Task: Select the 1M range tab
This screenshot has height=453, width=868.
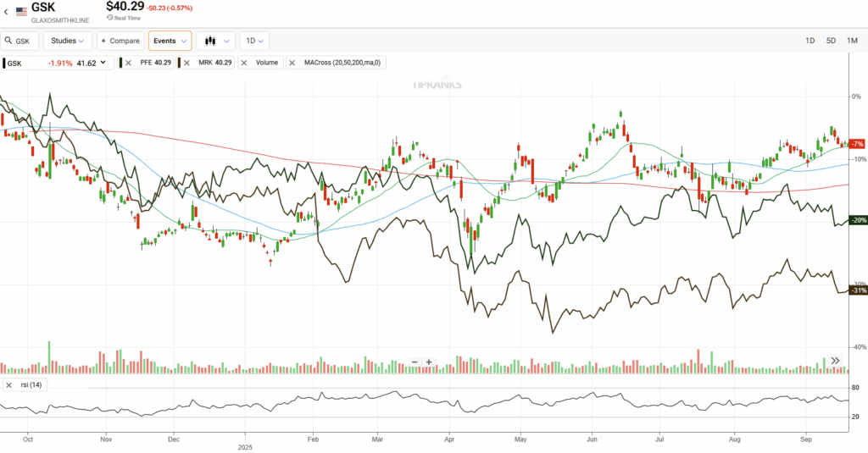Action: point(852,41)
